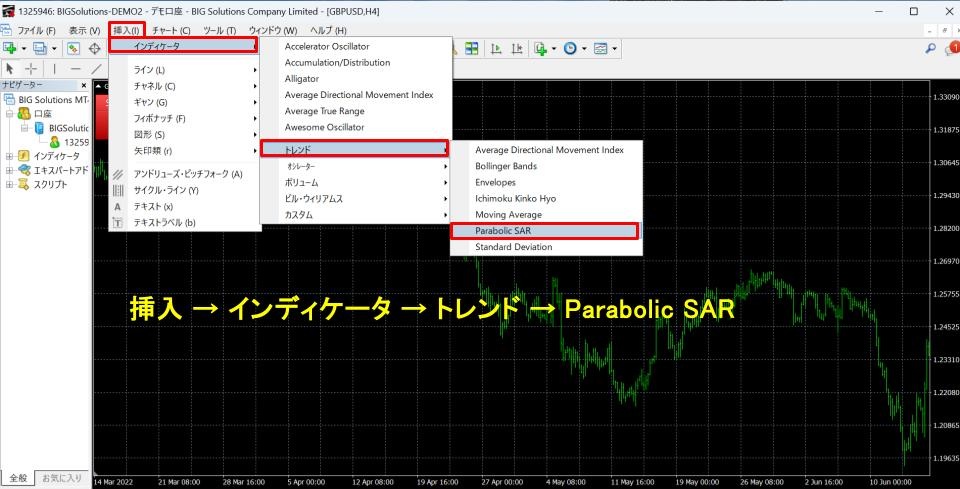Open the notifications chat icon with badge
This screenshot has width=960, height=489.
[952, 48]
